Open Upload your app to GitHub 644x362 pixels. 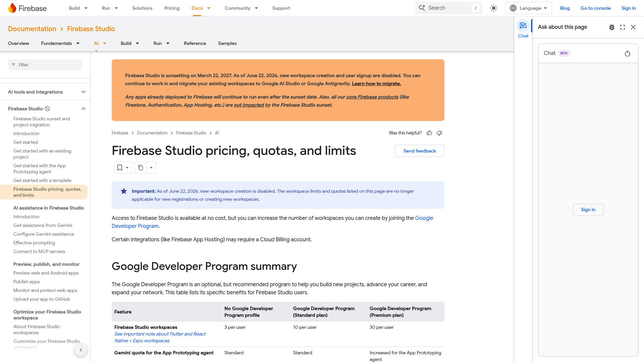pos(42,299)
